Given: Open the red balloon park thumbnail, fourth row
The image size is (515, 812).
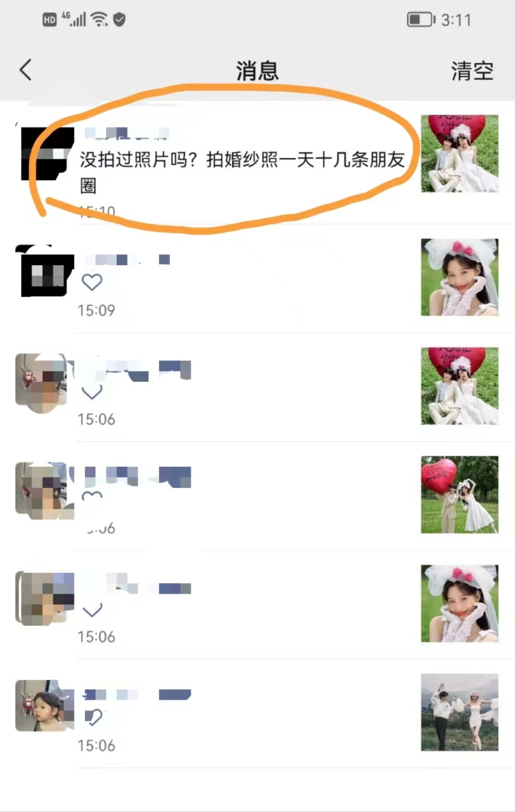Looking at the screenshot, I should click(460, 495).
